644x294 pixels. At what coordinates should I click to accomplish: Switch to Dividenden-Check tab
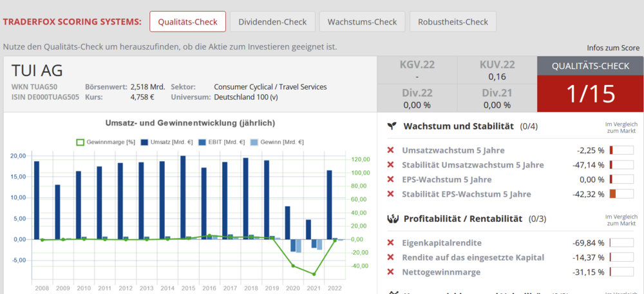point(272,21)
